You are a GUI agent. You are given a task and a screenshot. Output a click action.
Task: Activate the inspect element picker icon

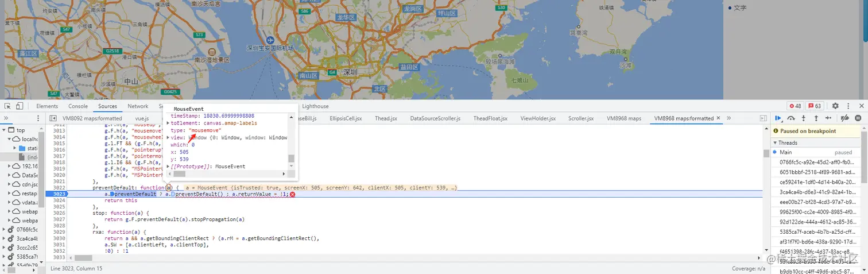click(x=7, y=106)
